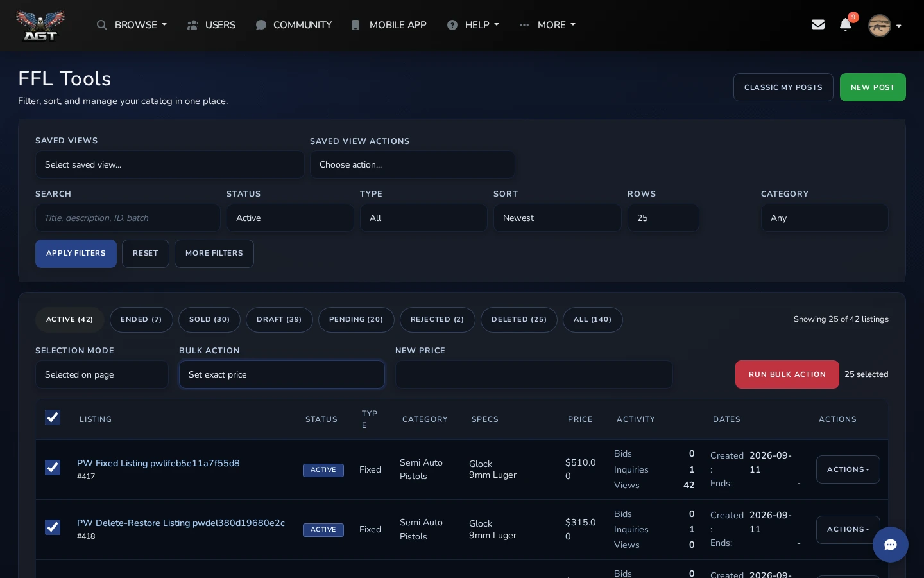Go to the Users page
This screenshot has width=924, height=578.
211,25
